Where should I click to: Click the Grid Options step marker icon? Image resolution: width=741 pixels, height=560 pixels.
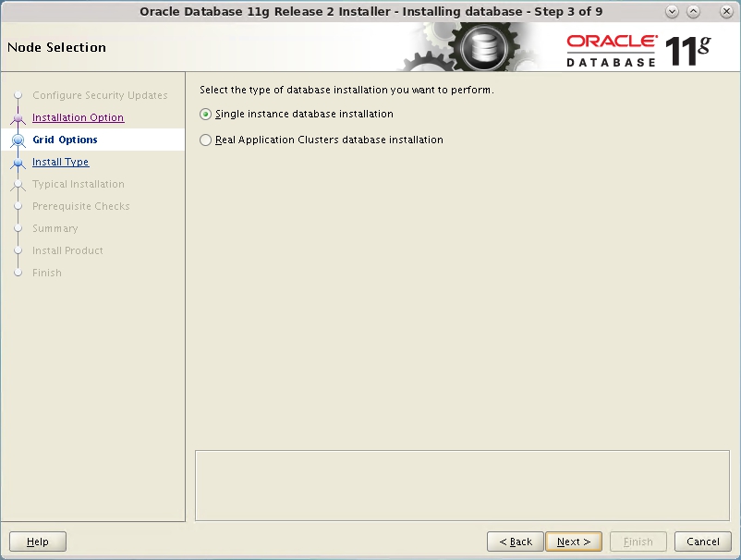tap(18, 140)
